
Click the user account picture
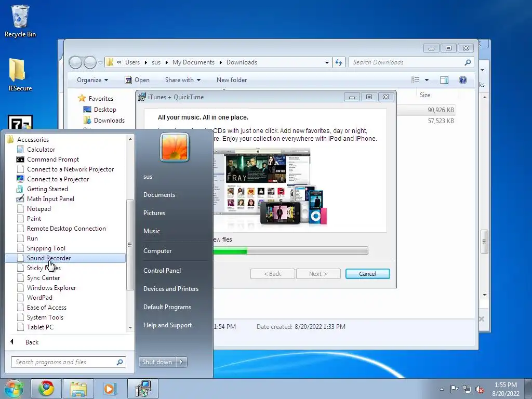click(175, 148)
